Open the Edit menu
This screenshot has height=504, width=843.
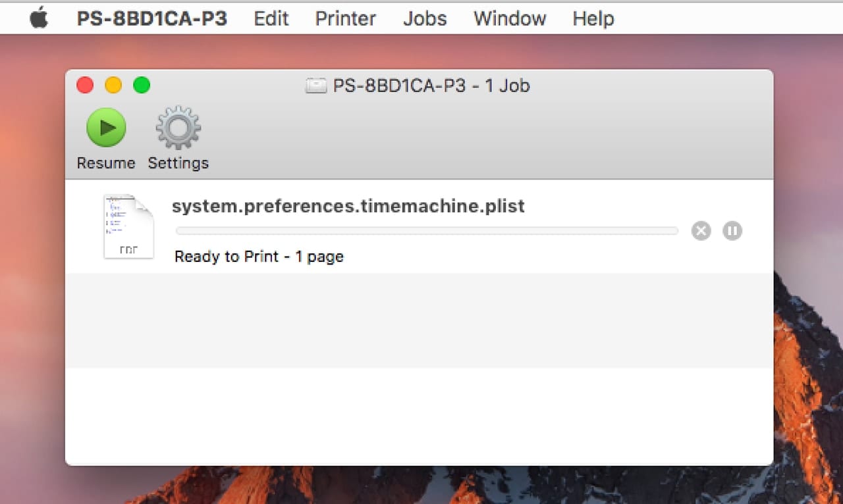coord(271,18)
